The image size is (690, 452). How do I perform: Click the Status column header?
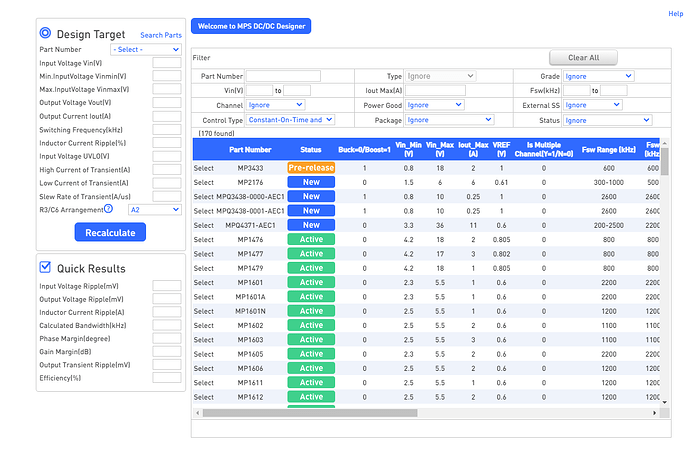[311, 150]
